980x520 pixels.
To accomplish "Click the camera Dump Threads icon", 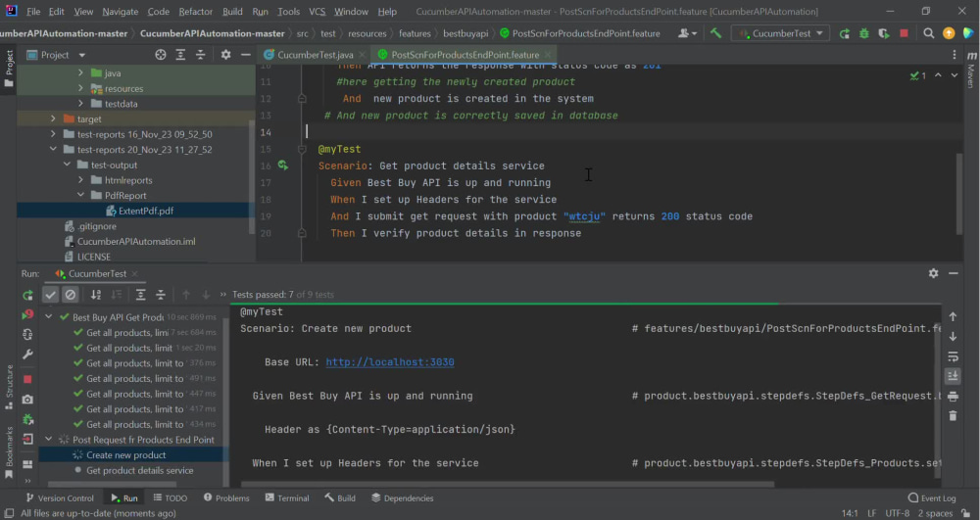I will click(x=27, y=400).
